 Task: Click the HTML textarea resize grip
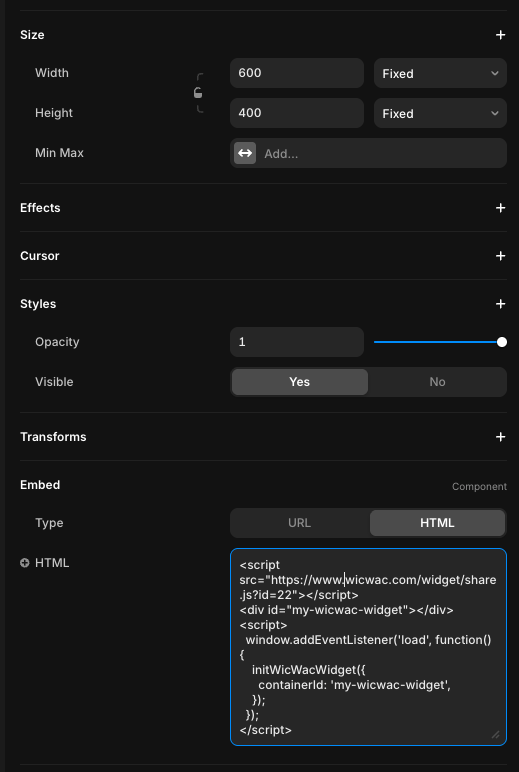(x=495, y=735)
